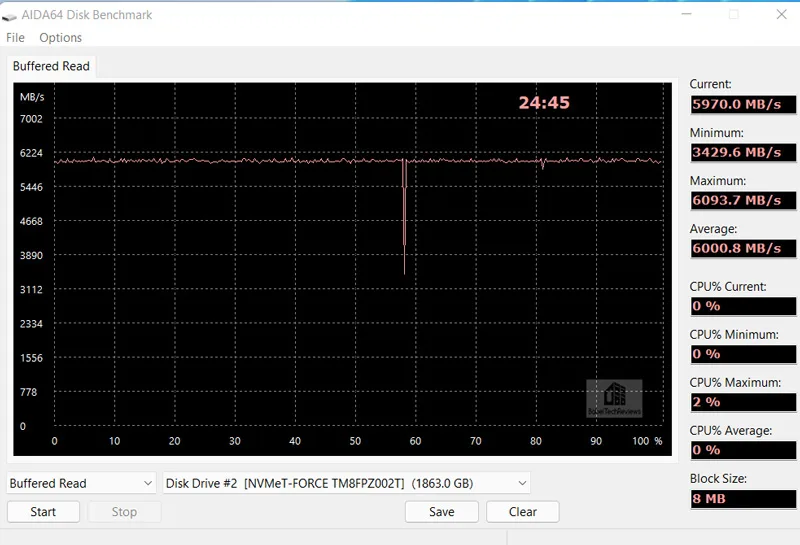Click the Current 5970.0 MB/s value
This screenshot has width=800, height=545.
[743, 105]
